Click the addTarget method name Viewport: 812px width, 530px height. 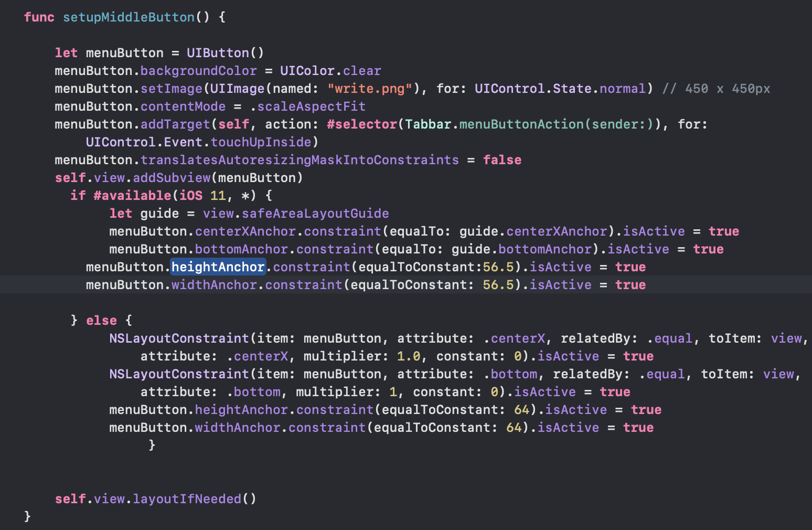175,124
